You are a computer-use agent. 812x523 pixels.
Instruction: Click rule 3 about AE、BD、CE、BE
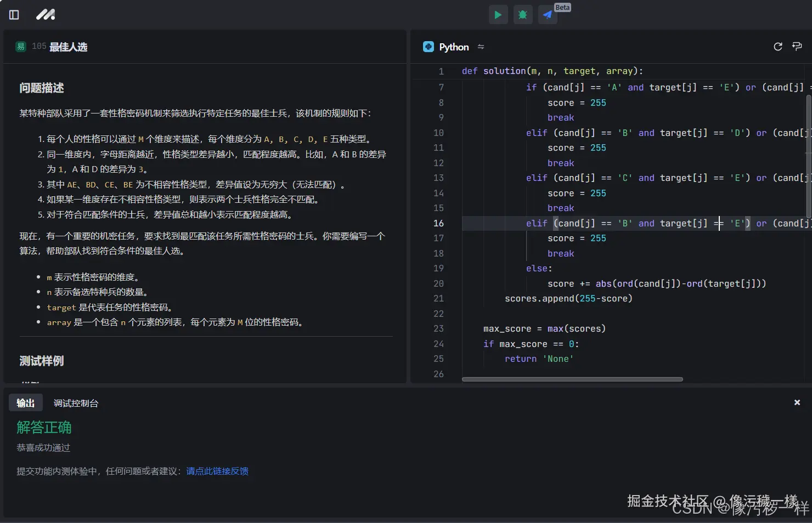click(x=196, y=185)
